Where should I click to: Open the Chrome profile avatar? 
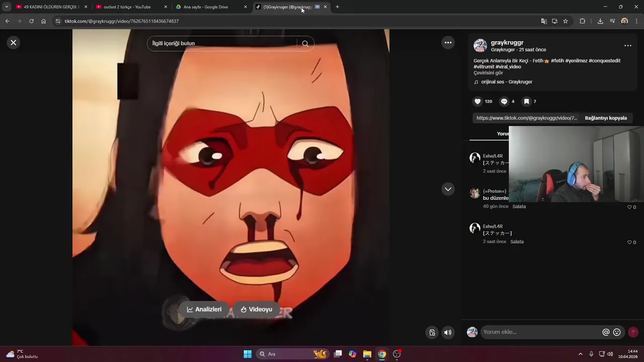(624, 21)
